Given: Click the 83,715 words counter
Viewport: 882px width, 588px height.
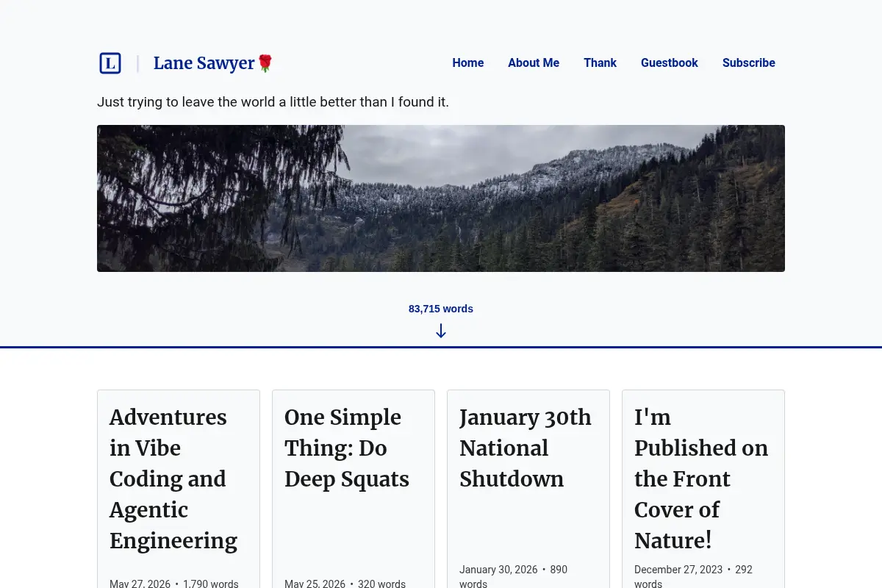Looking at the screenshot, I should pos(441,309).
